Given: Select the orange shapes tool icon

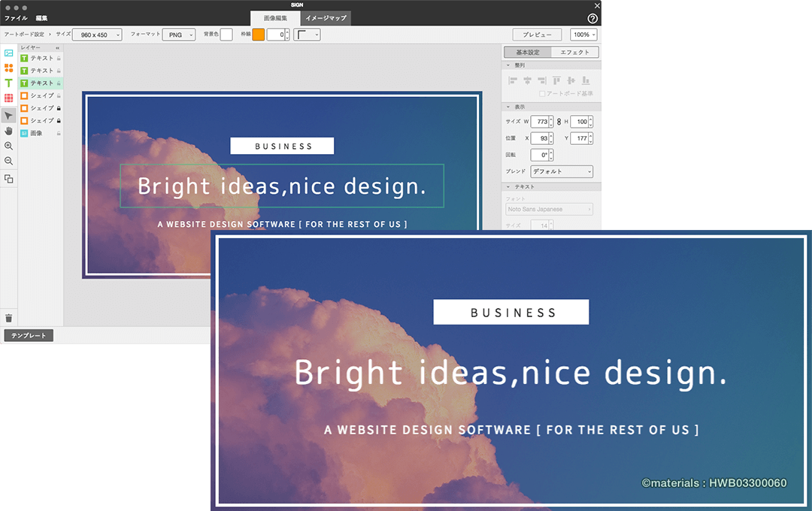Looking at the screenshot, I should click(9, 68).
